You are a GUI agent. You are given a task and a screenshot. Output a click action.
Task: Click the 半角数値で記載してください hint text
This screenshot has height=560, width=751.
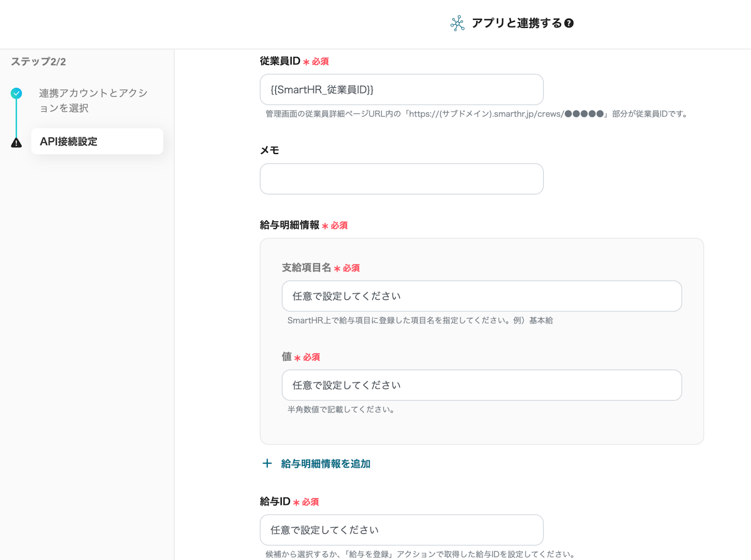point(341,410)
